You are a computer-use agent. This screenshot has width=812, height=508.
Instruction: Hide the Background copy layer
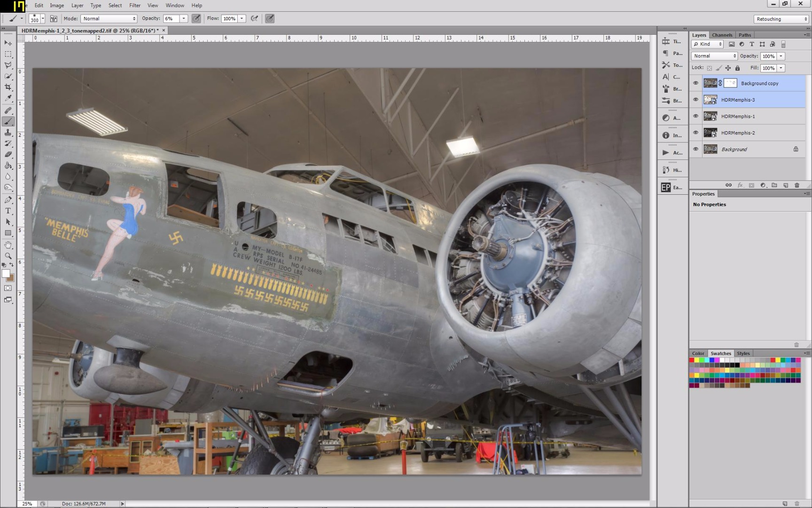click(696, 83)
